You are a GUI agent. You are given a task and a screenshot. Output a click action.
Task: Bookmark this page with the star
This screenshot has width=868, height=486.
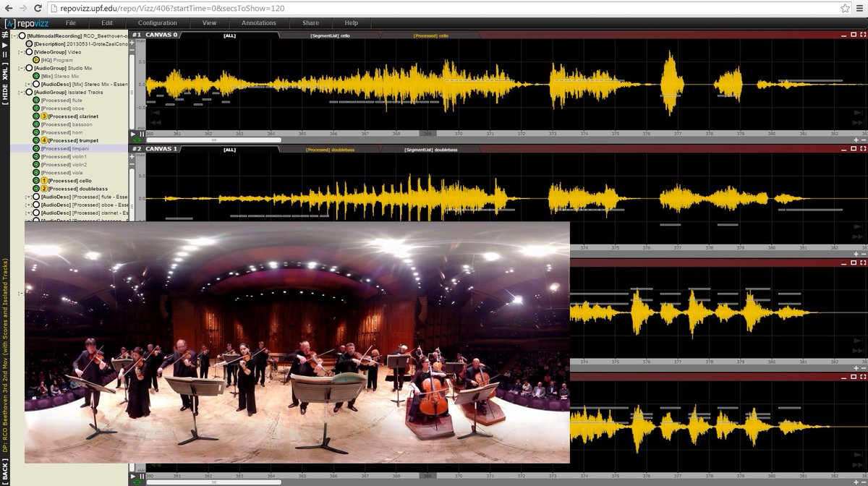(845, 7)
